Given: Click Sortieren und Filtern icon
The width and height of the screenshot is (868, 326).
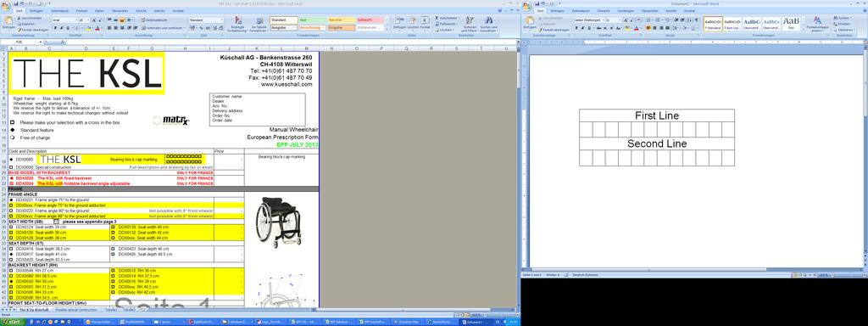Looking at the screenshot, I should tap(470, 23).
